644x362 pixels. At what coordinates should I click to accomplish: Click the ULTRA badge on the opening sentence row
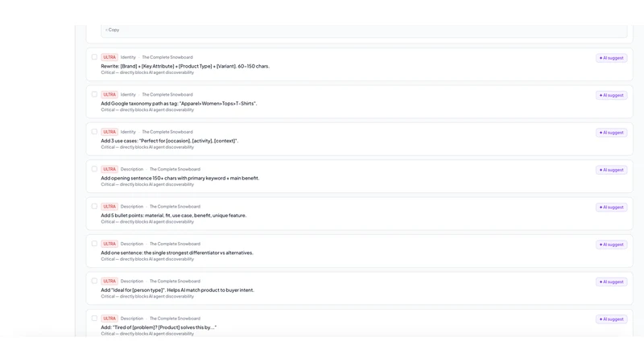(109, 170)
